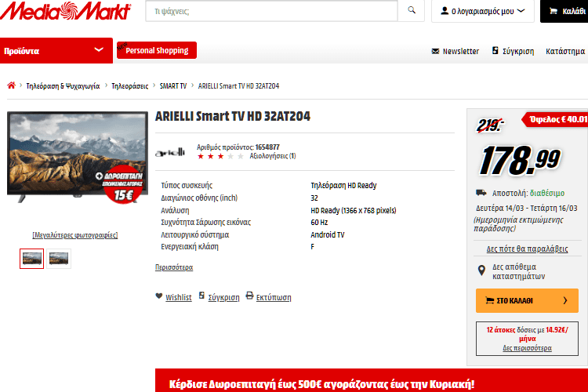Click the three-star product rating

pyautogui.click(x=220, y=156)
